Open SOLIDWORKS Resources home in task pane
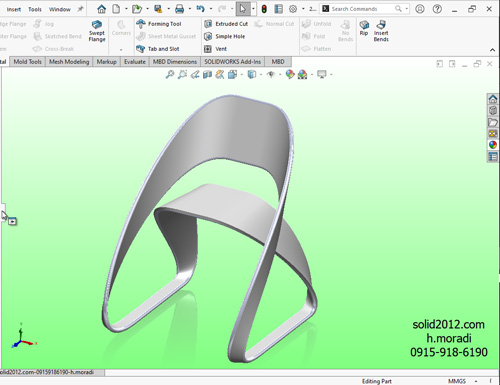The height and width of the screenshot is (385, 500). (493, 99)
